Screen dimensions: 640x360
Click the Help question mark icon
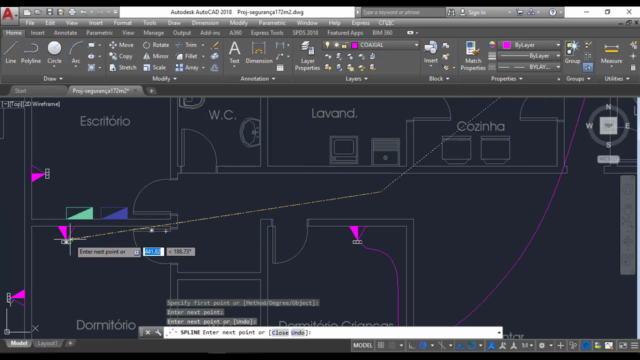(x=552, y=12)
